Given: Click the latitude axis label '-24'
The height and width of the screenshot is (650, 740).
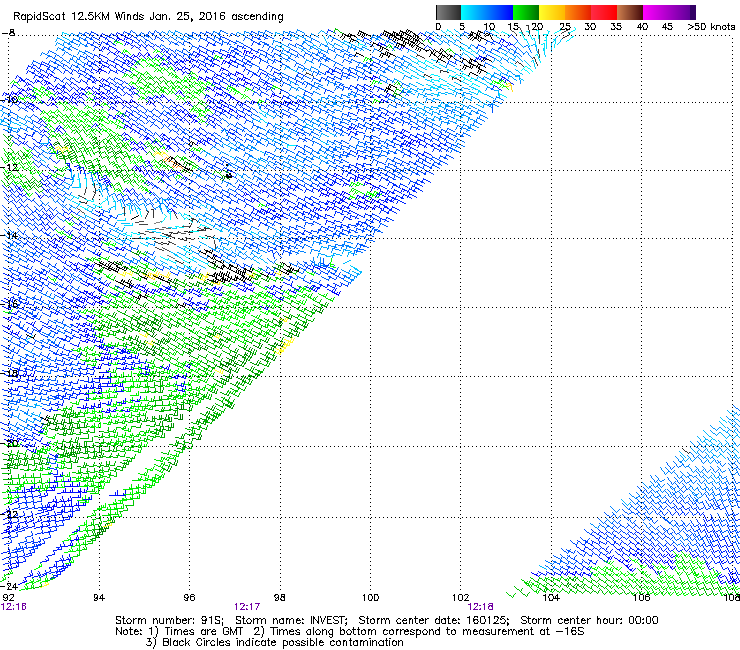Looking at the screenshot, I should pos(9,586).
